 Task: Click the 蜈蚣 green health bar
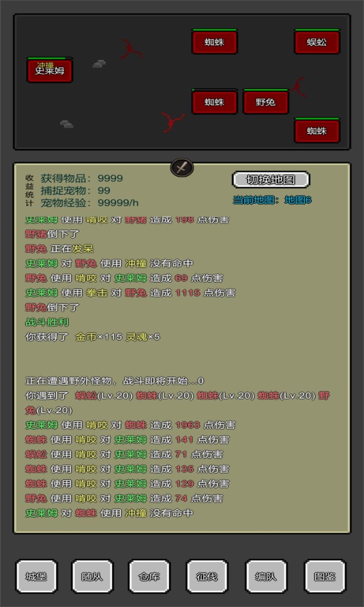[x=317, y=30]
